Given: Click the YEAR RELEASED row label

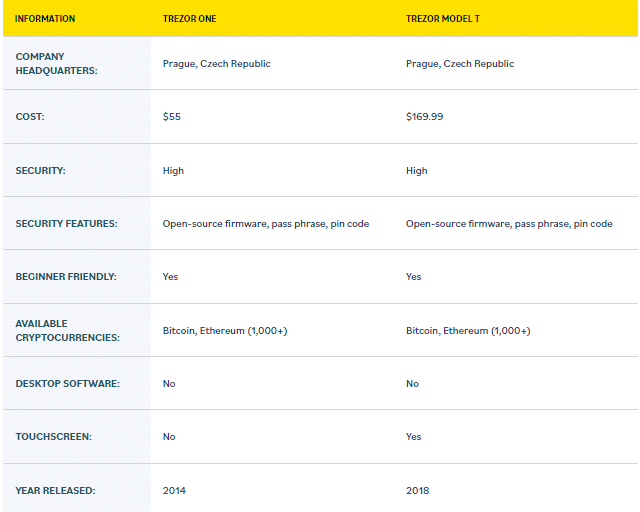Looking at the screenshot, I should (x=56, y=491).
